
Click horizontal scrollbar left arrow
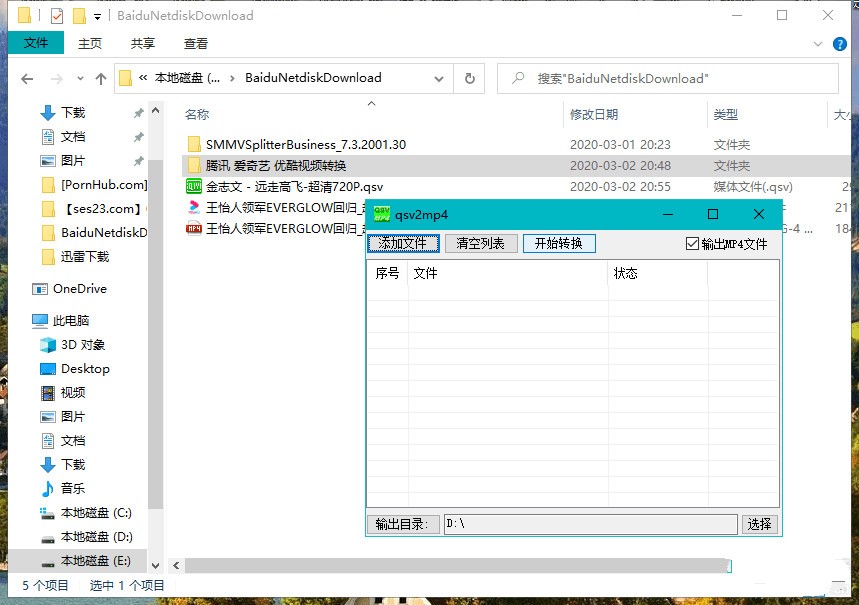tap(176, 566)
